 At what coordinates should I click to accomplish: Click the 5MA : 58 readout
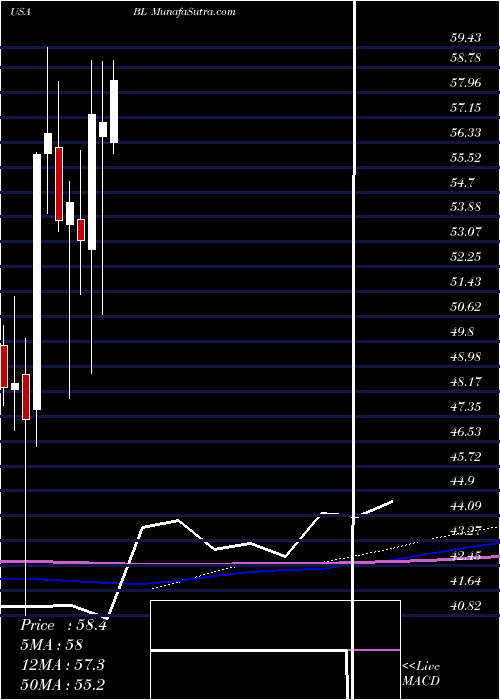coord(51,645)
